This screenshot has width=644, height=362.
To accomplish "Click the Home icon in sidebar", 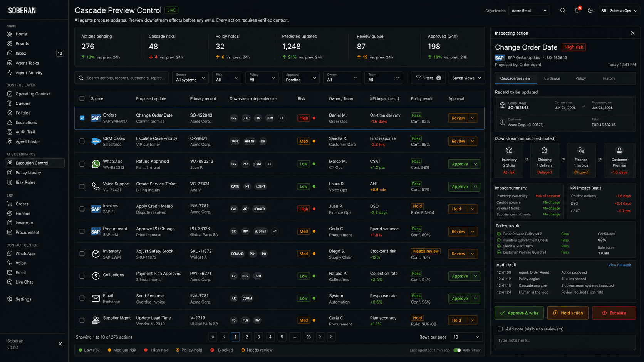I will pos(10,34).
